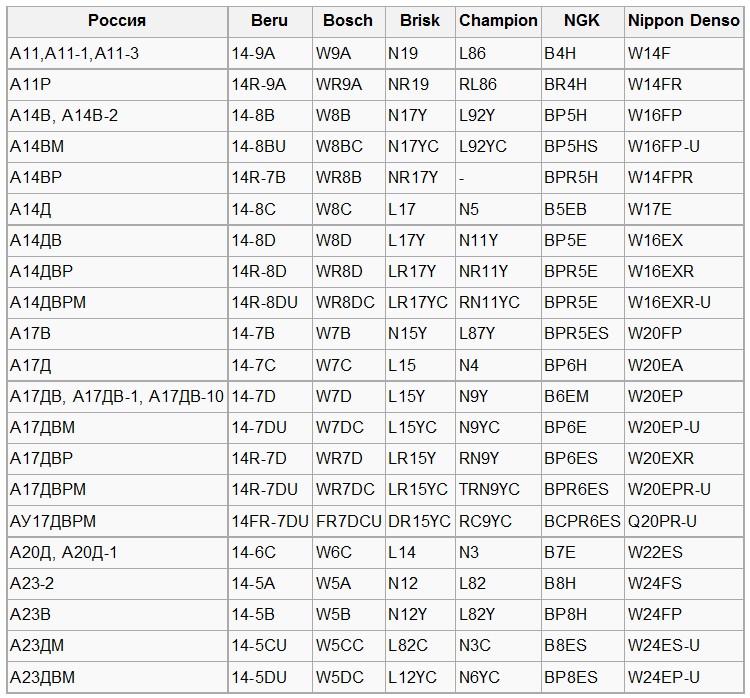Select the NGK column header
This screenshot has height=698, width=750.
click(x=582, y=21)
